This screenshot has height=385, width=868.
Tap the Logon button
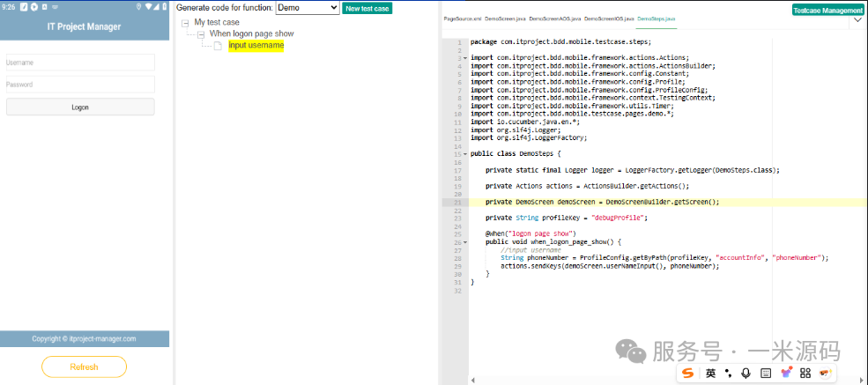(80, 107)
